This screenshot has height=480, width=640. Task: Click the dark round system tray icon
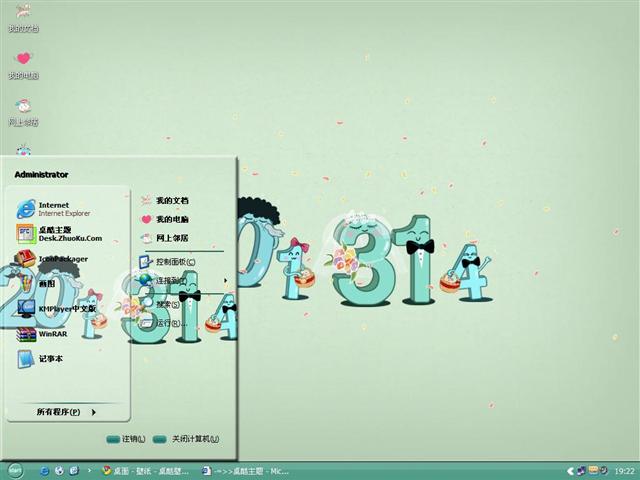point(603,470)
